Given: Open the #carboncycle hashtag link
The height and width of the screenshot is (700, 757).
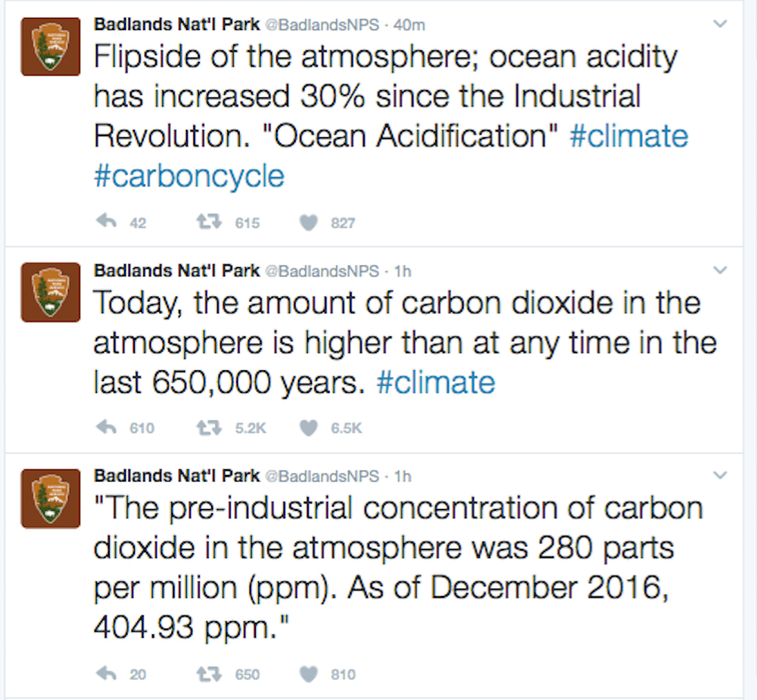Looking at the screenshot, I should pyautogui.click(x=188, y=176).
